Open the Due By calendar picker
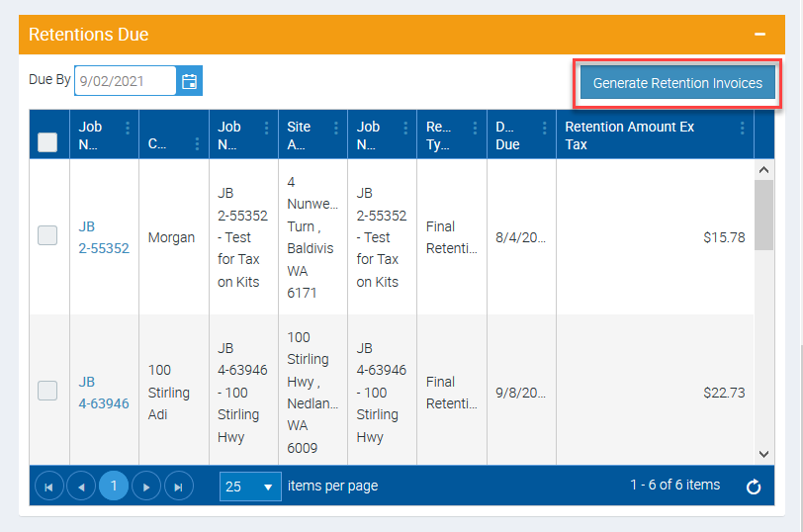The image size is (803, 532). point(190,81)
